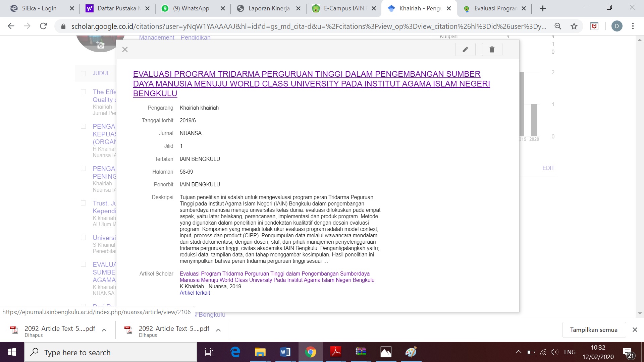Click the zoom magnifier icon in the address bar
644x362 pixels.
tap(558, 26)
